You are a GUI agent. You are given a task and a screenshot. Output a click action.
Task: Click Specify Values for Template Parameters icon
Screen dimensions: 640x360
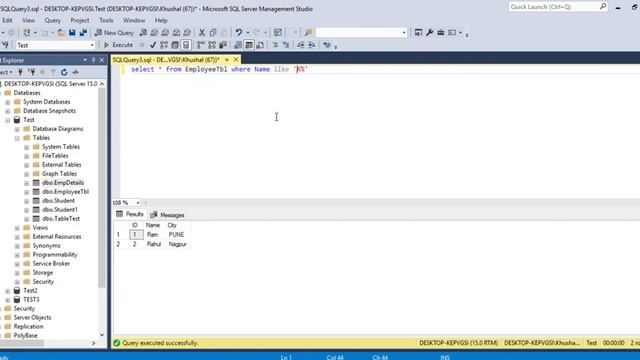[327, 45]
